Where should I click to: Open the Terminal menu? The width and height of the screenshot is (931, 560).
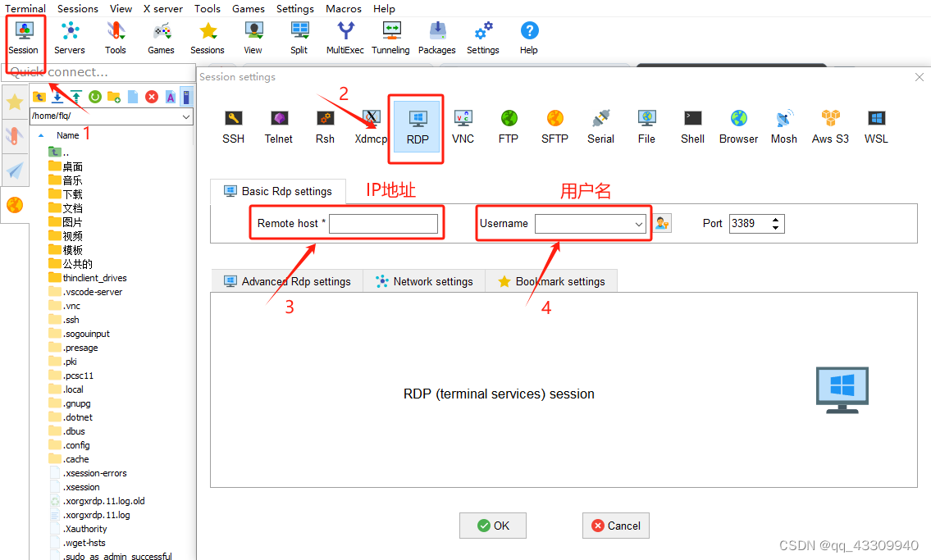click(25, 8)
